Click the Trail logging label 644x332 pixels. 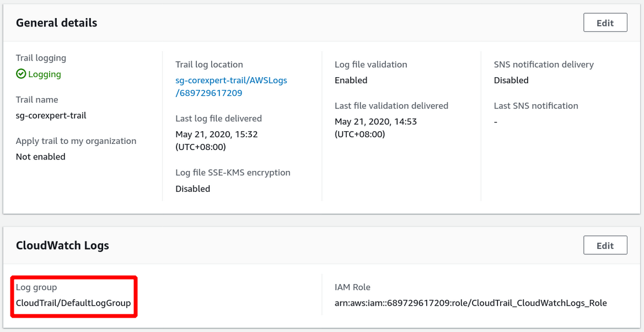coord(41,58)
